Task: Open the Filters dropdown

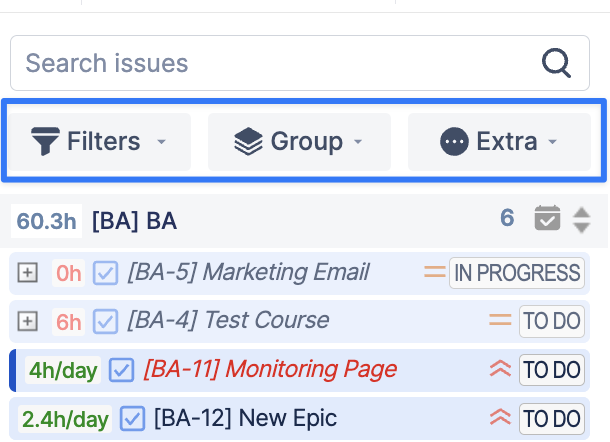Action: (x=99, y=142)
